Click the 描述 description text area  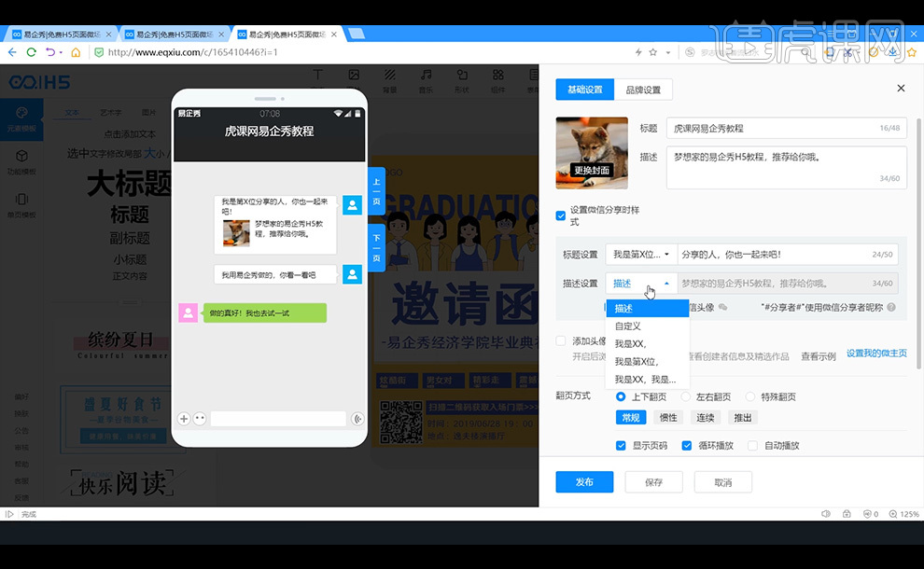787,168
